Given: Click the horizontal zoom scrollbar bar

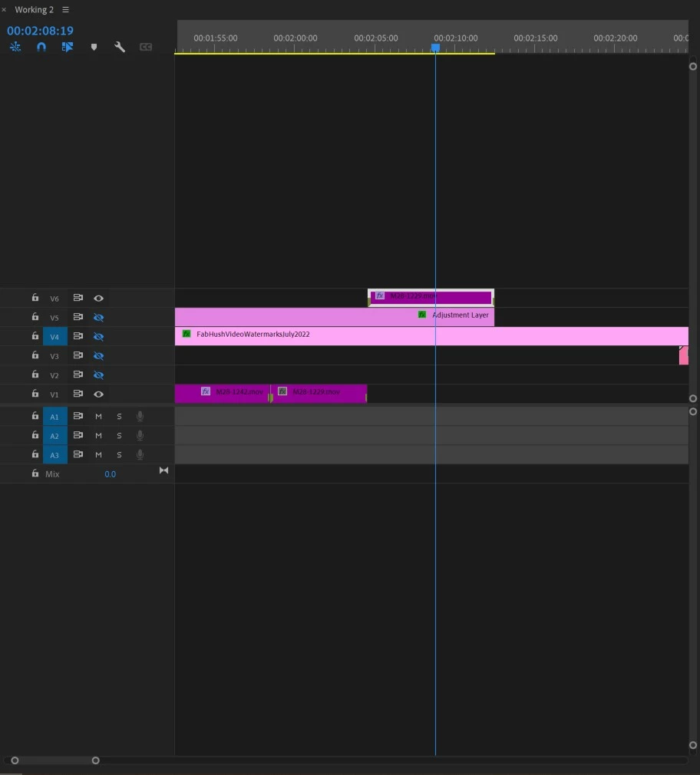Looking at the screenshot, I should [55, 760].
